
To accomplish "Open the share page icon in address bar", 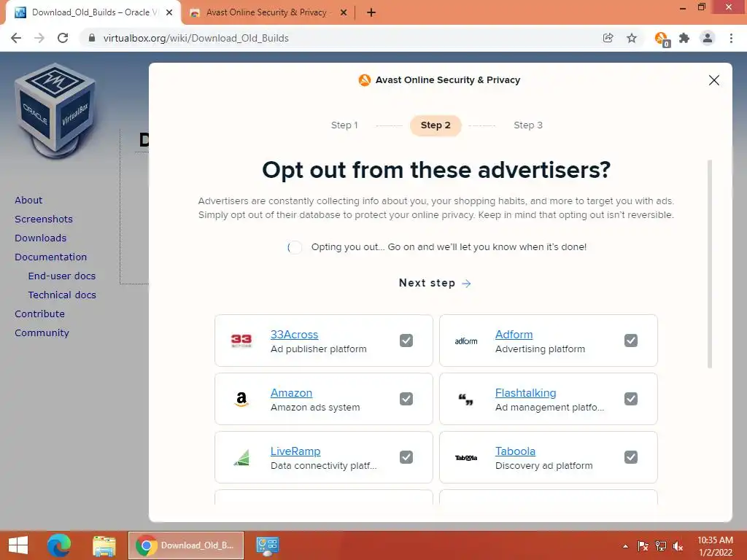I will [608, 38].
